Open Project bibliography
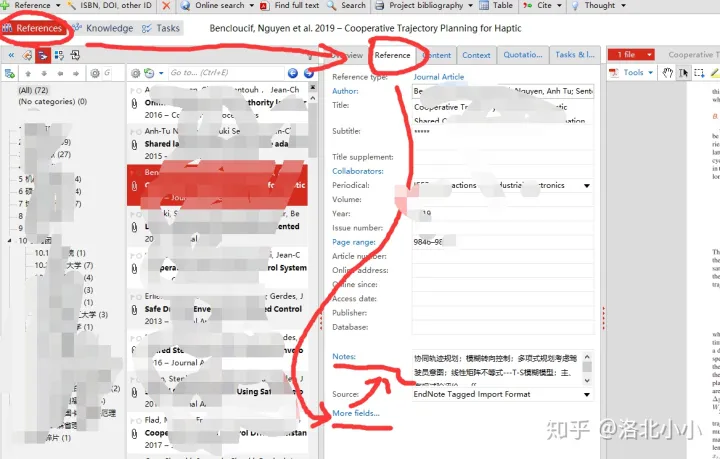Image resolution: width=720 pixels, height=459 pixels. (420, 6)
